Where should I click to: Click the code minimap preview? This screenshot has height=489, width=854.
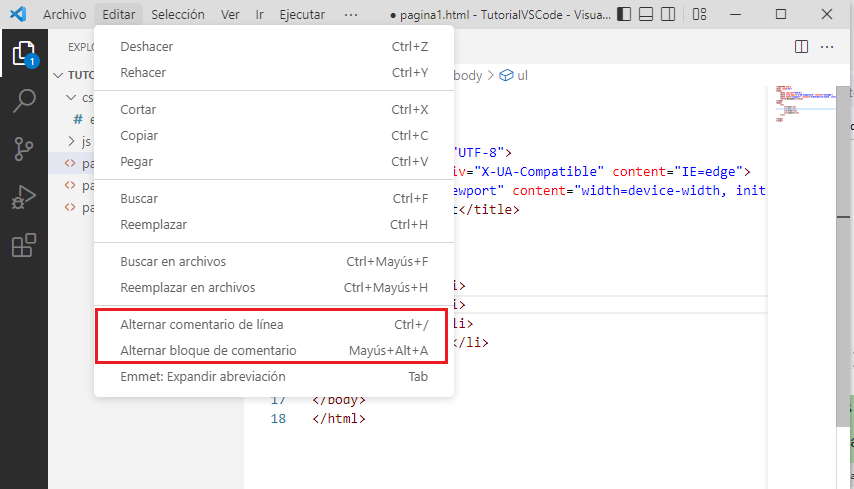pyautogui.click(x=804, y=103)
